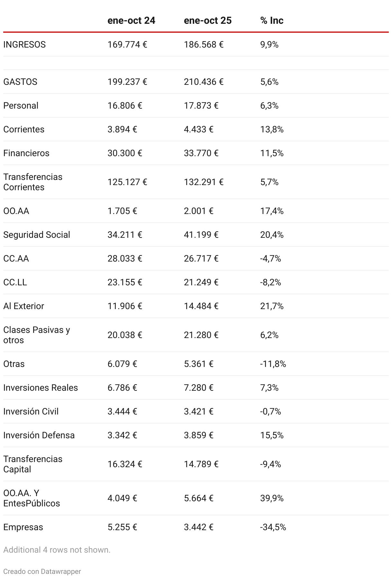The height and width of the screenshot is (579, 392).
Task: Open the "Creado con Datawrapper" link
Action: 42,571
